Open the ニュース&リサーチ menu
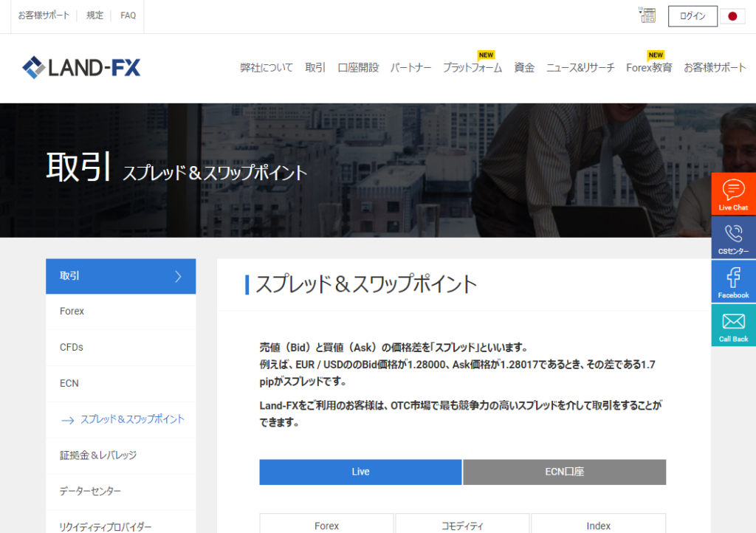756x533 pixels. 580,67
